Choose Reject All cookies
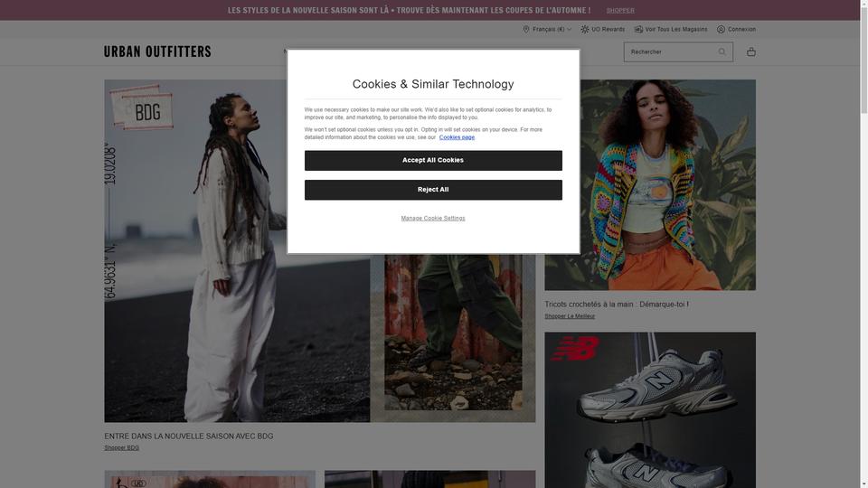 coord(433,190)
